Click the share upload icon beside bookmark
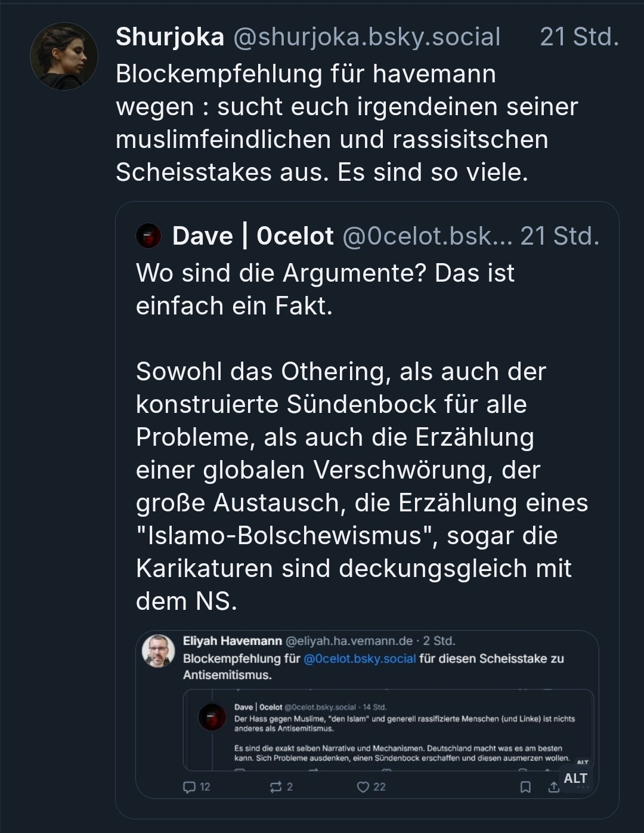 pyautogui.click(x=554, y=787)
